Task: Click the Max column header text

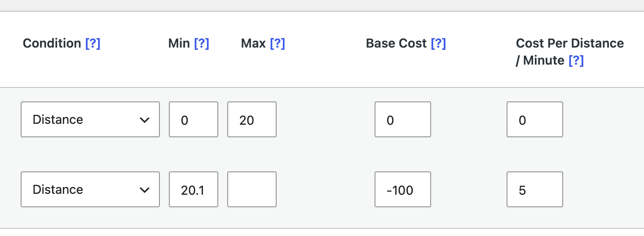Action: pyautogui.click(x=254, y=44)
